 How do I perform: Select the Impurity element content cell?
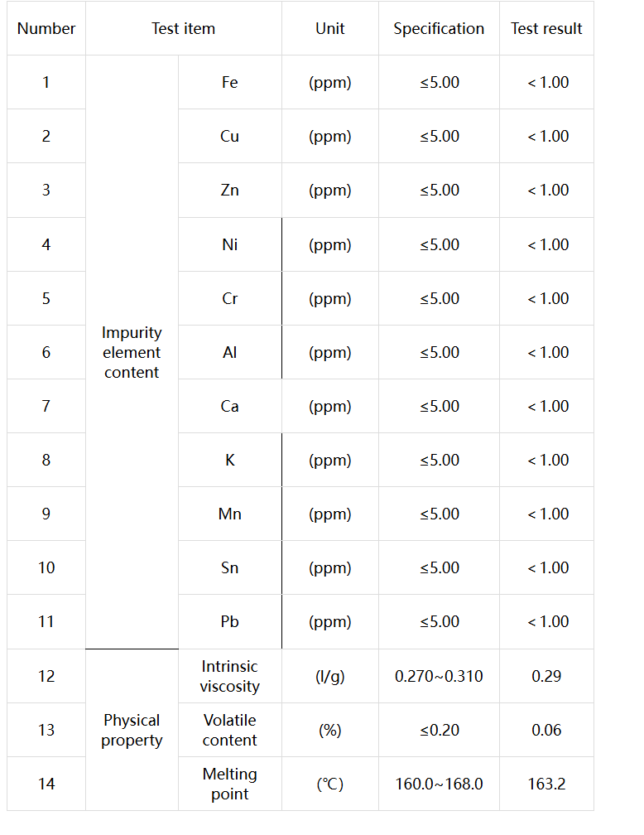pyautogui.click(x=132, y=353)
